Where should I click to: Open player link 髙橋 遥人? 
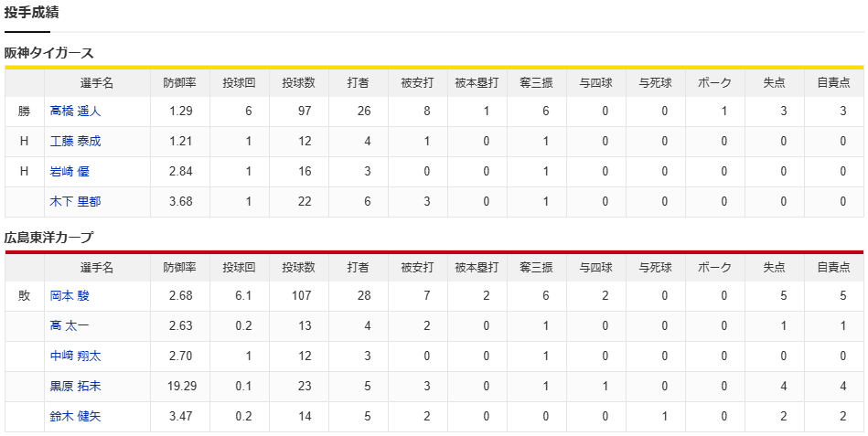coord(75,112)
